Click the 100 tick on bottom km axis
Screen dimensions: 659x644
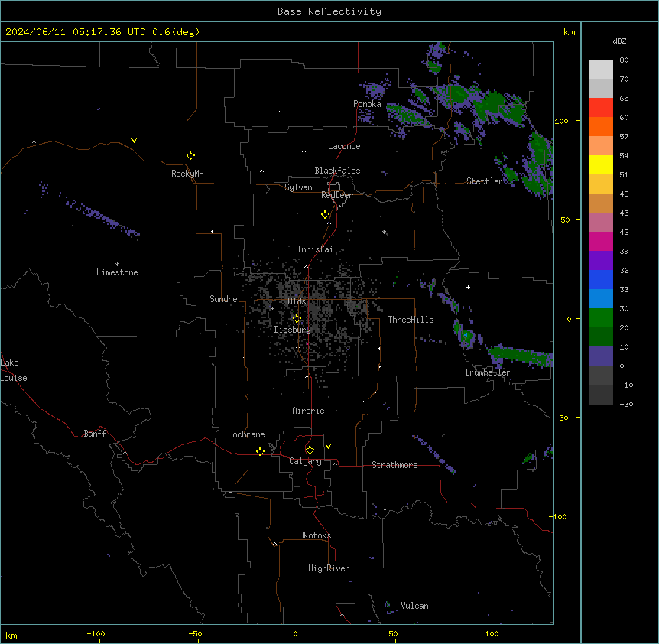point(492,633)
